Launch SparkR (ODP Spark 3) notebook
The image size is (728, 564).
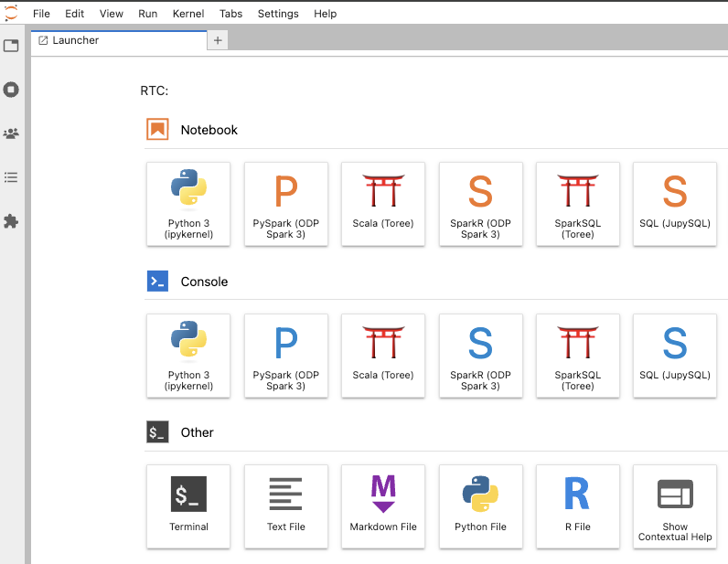(480, 204)
